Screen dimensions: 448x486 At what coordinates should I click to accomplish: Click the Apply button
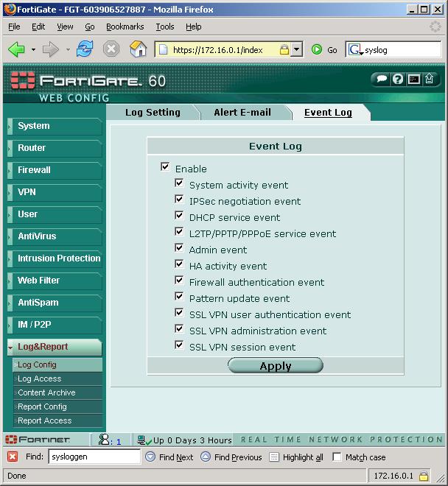pyautogui.click(x=276, y=366)
